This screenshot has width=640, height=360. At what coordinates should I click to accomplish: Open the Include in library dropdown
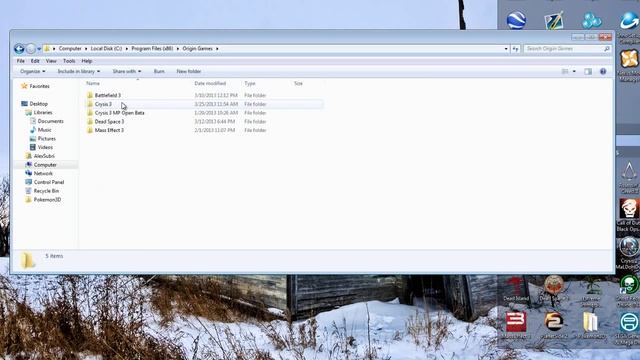click(x=78, y=71)
